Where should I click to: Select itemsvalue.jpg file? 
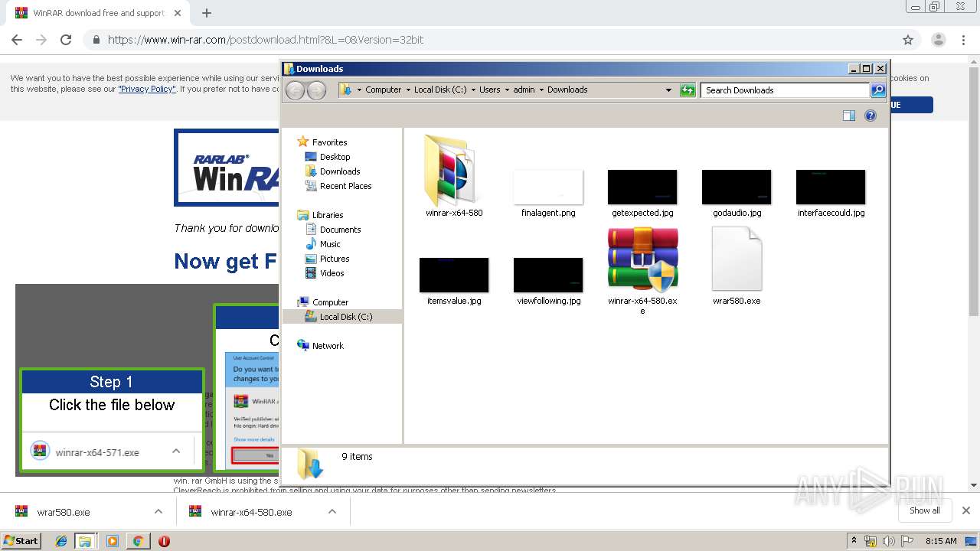[454, 282]
